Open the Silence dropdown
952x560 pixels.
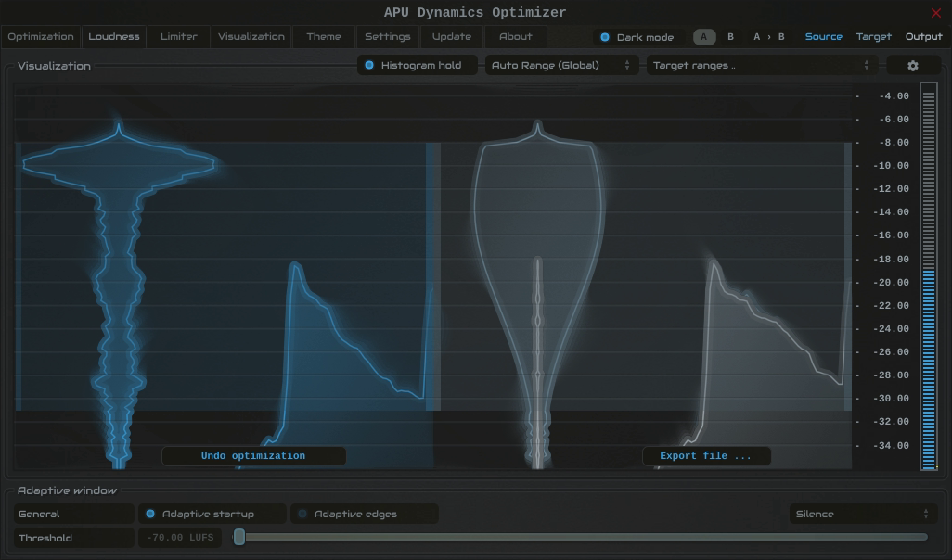(863, 514)
